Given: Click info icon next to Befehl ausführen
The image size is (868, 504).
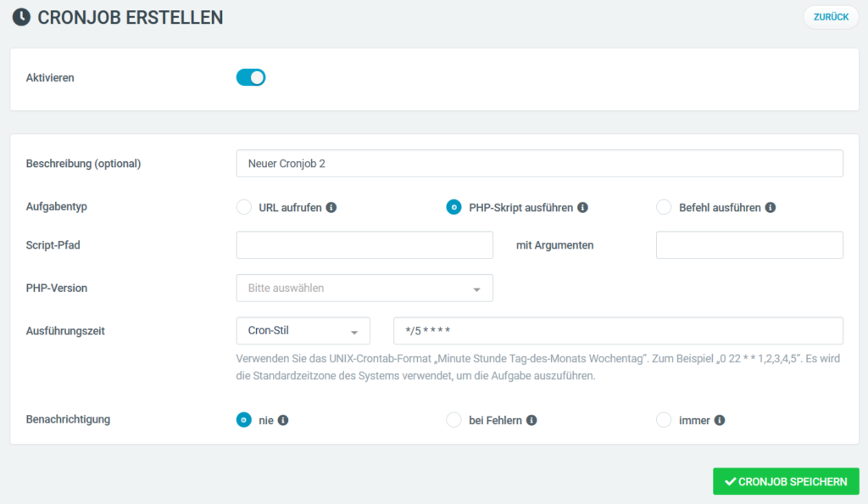Looking at the screenshot, I should click(770, 208).
